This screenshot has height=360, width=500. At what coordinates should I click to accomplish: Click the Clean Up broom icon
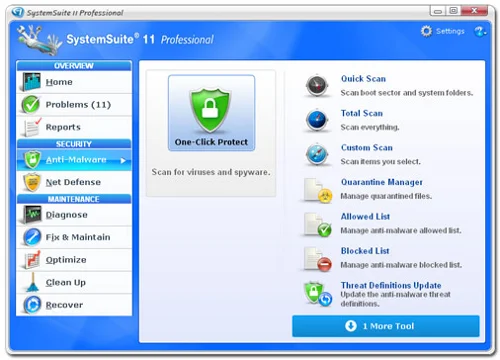pyautogui.click(x=32, y=282)
